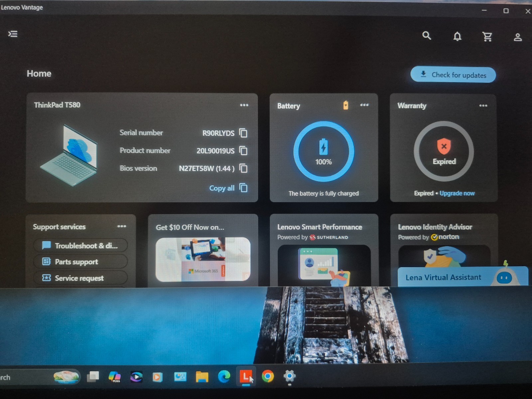Open Microsoft 365 Copilot taskbar icon
Screen dimensions: 532x399
click(x=115, y=377)
